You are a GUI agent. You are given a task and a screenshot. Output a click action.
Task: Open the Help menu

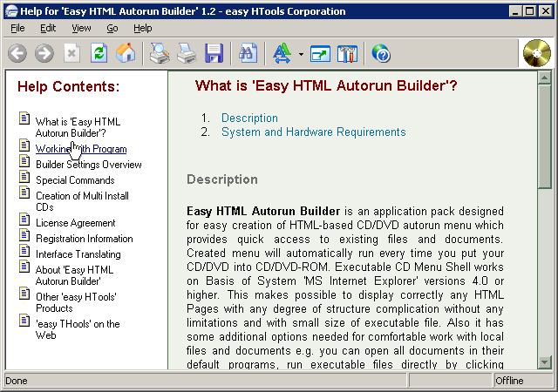click(x=143, y=28)
